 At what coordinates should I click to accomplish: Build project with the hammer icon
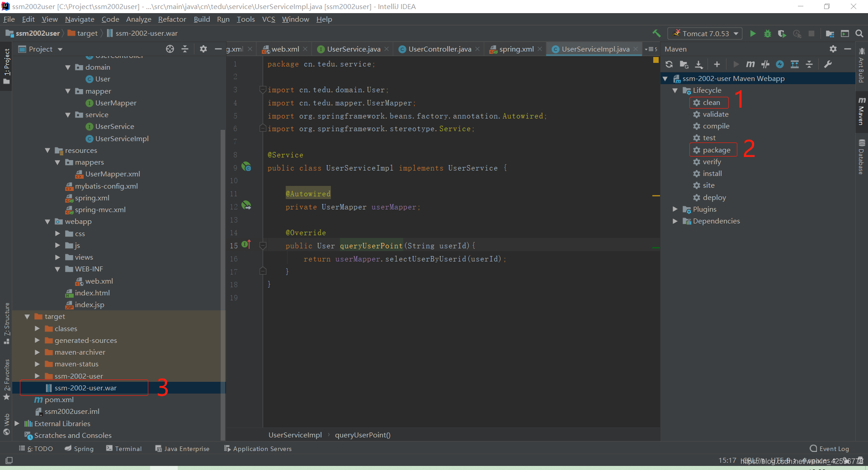coord(656,33)
